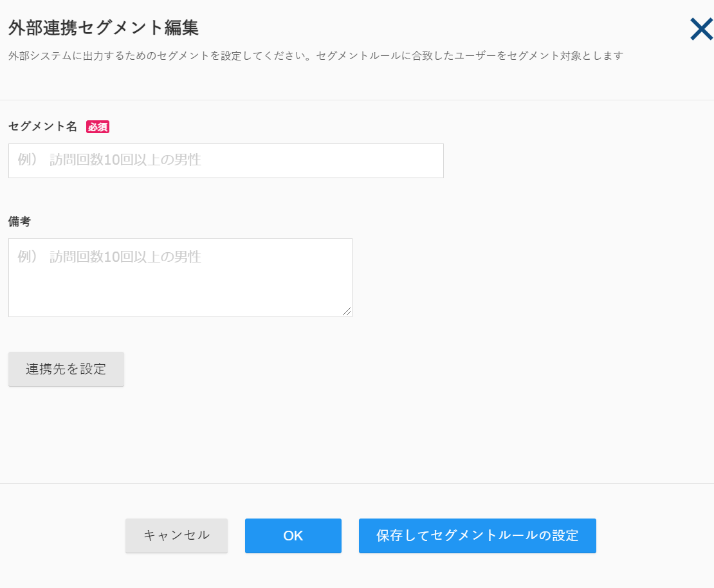Click the セグメント名 label
The image size is (714, 588).
pos(43,127)
